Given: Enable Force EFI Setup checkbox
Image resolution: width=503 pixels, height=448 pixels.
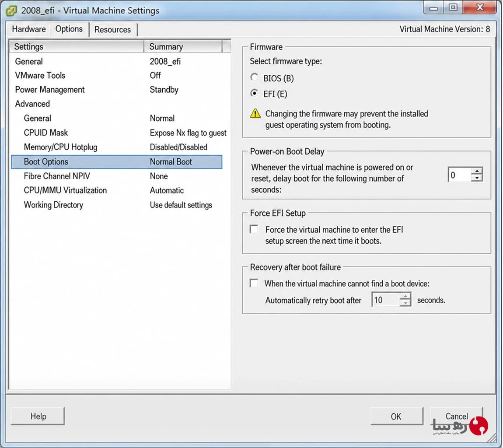Looking at the screenshot, I should tap(254, 229).
